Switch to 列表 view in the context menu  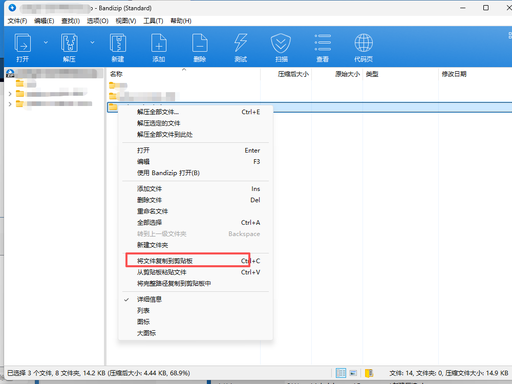196,311
